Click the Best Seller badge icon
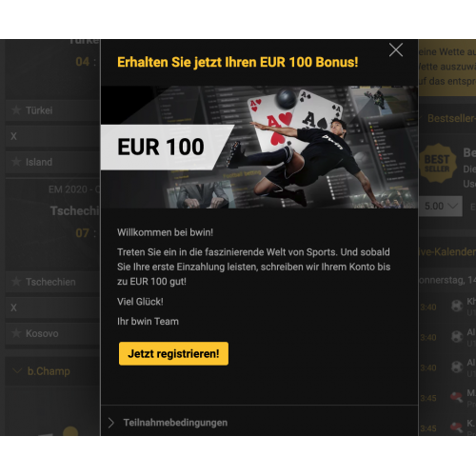This screenshot has height=476, width=476. pos(437,163)
